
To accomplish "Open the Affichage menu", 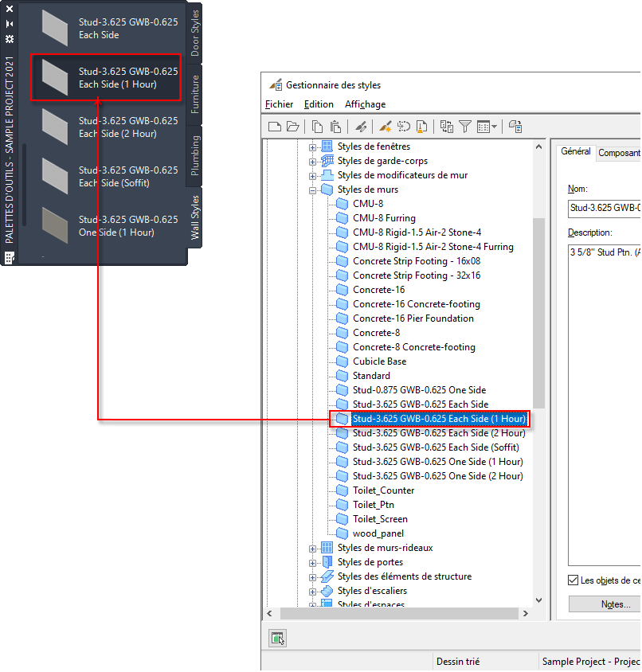I will 365,104.
